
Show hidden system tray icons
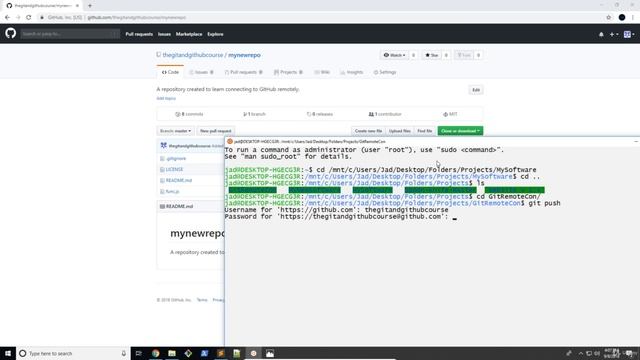pyautogui.click(x=580, y=353)
